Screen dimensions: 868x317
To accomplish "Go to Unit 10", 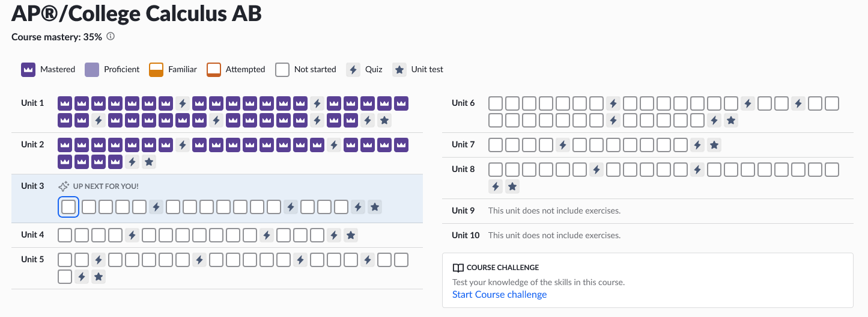I will [466, 235].
